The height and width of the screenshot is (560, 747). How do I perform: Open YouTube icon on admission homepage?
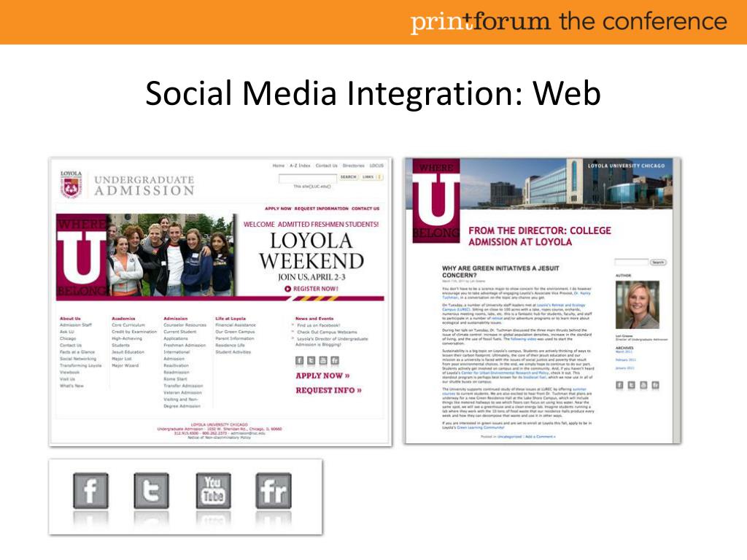tap(323, 360)
